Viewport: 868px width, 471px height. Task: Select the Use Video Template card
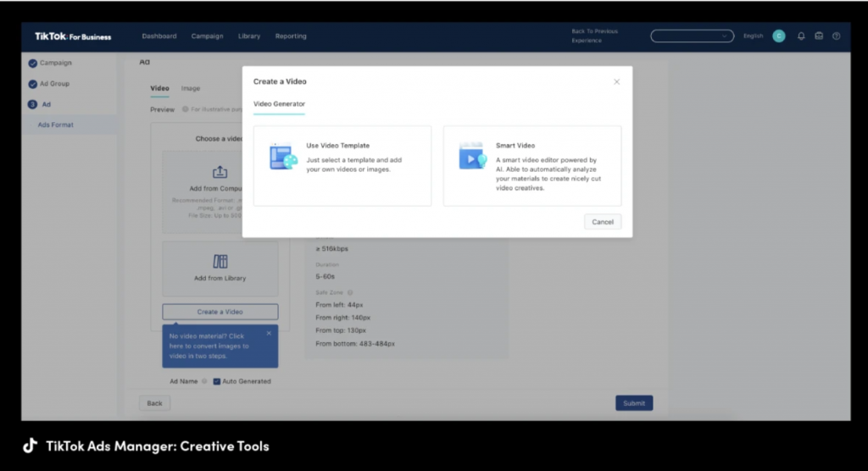click(x=342, y=166)
